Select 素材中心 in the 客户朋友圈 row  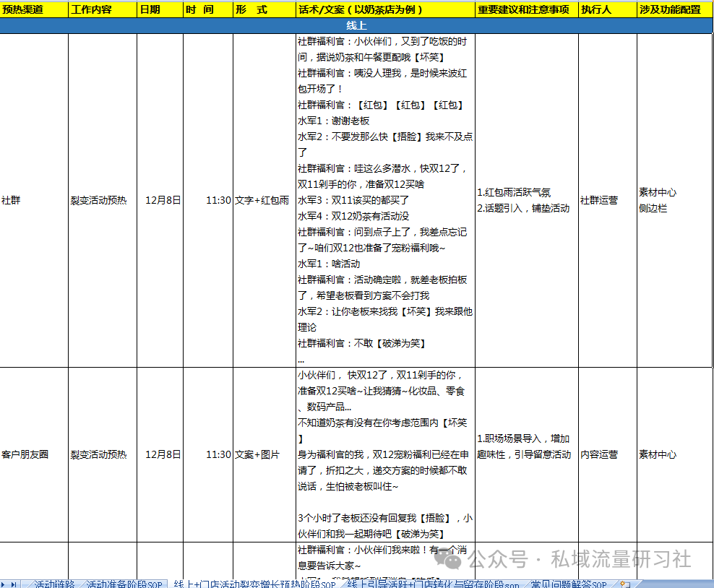pos(674,454)
